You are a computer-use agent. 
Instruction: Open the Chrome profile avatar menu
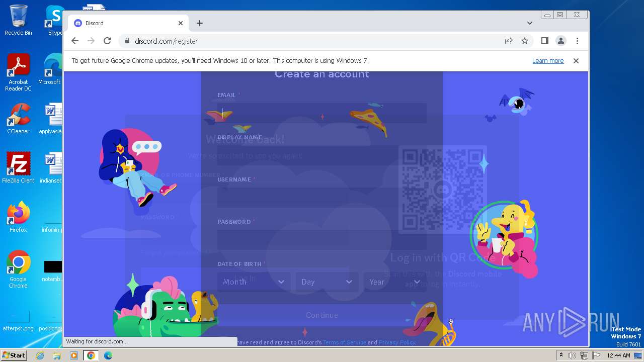click(561, 41)
